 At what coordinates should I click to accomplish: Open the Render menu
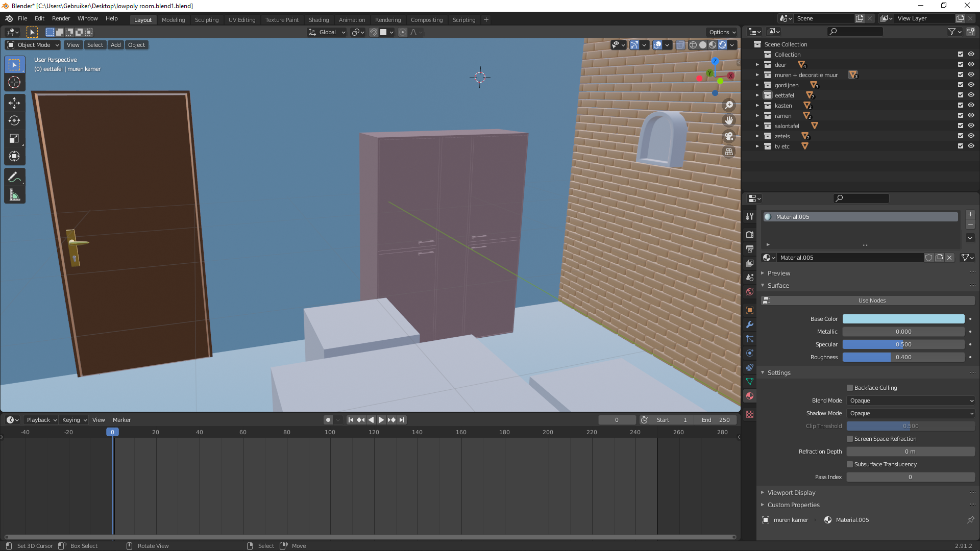(x=61, y=18)
